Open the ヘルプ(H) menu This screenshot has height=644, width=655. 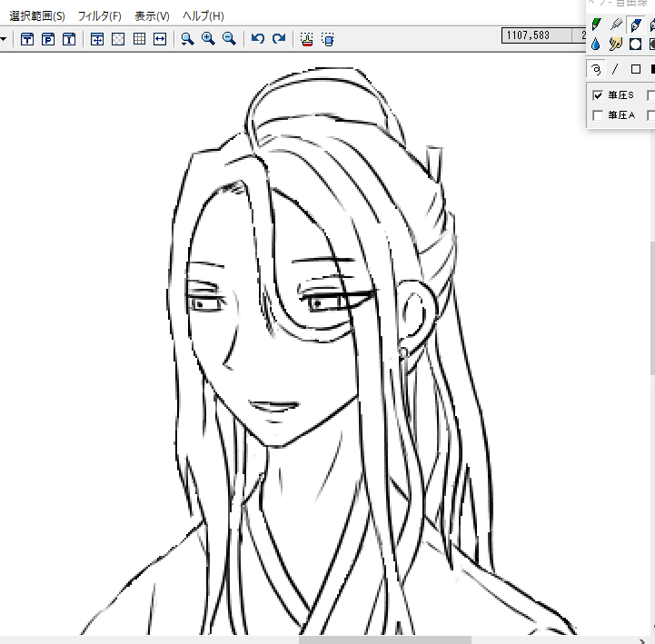pyautogui.click(x=203, y=15)
